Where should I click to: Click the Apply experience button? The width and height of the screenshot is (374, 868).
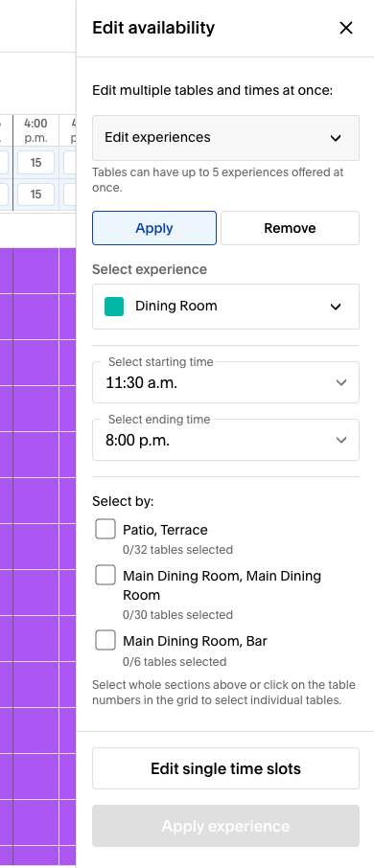[225, 826]
